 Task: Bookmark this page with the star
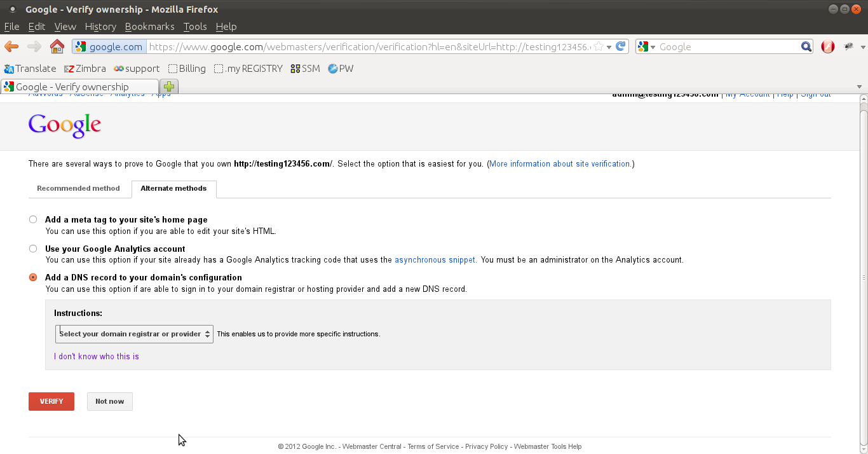(598, 46)
